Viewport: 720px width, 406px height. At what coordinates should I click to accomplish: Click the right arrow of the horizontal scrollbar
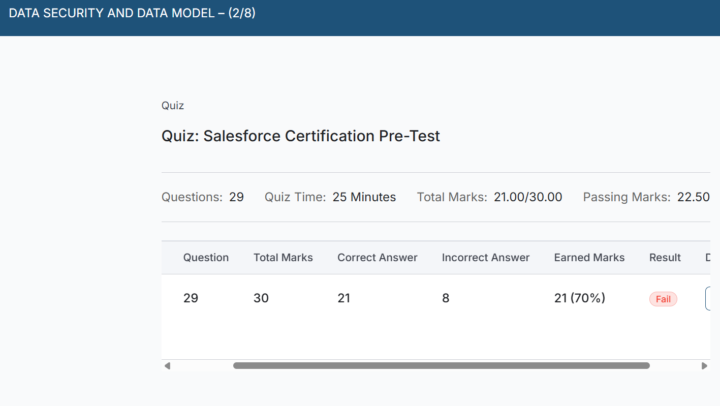[704, 366]
